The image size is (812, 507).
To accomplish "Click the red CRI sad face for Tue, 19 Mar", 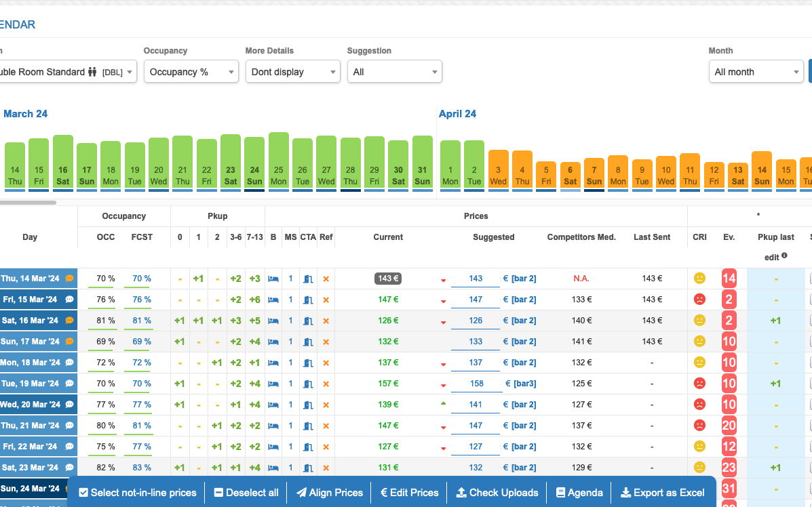I will click(x=699, y=384).
